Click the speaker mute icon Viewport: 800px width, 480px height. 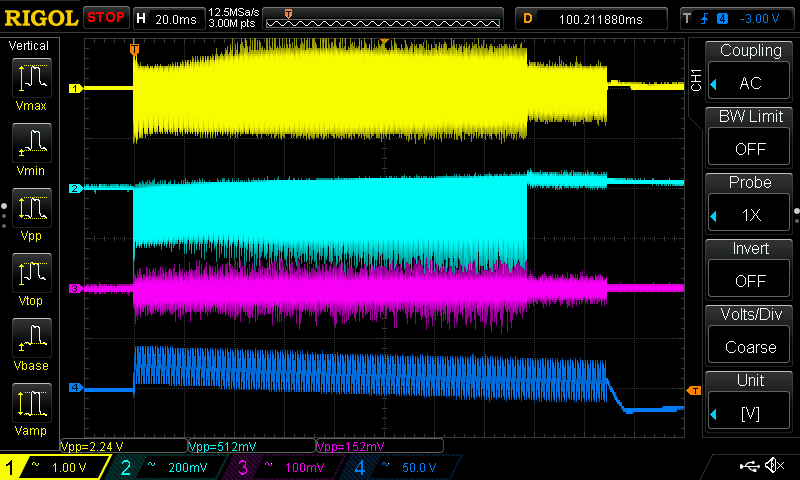click(x=773, y=466)
